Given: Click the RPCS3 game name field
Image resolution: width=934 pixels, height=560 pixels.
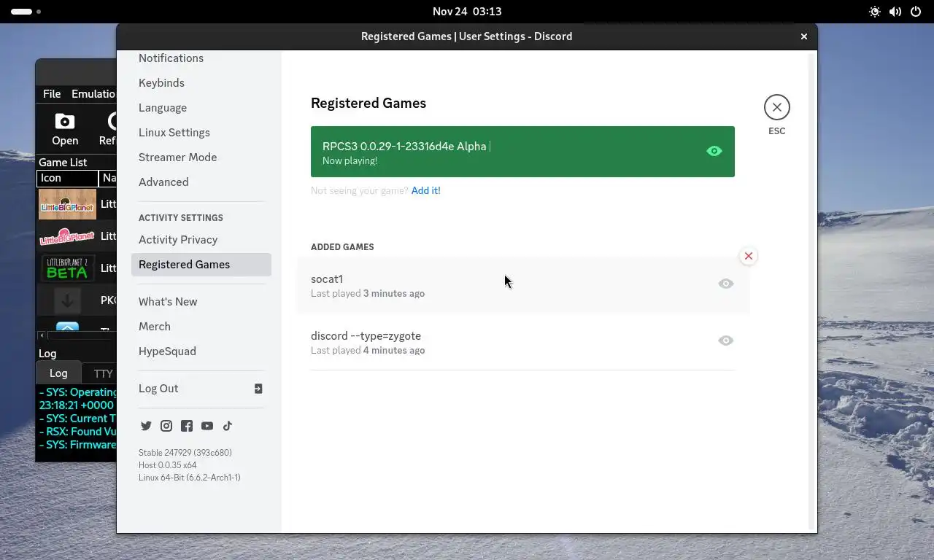Looking at the screenshot, I should tap(406, 147).
